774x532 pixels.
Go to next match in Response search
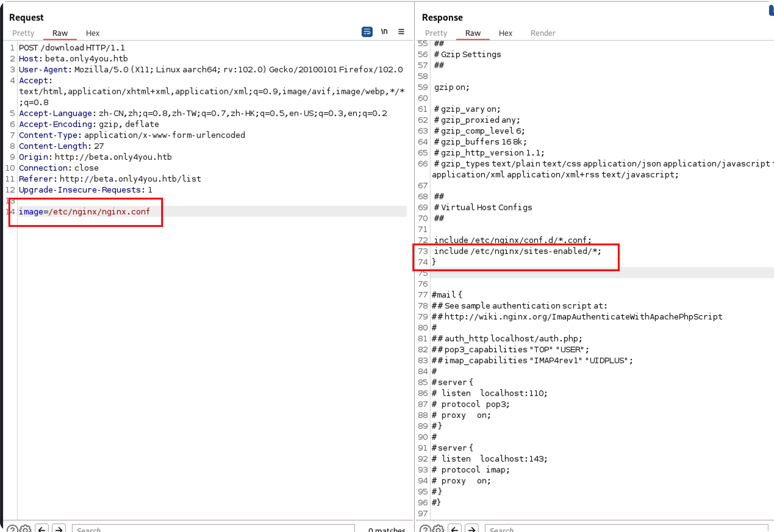tap(472, 529)
